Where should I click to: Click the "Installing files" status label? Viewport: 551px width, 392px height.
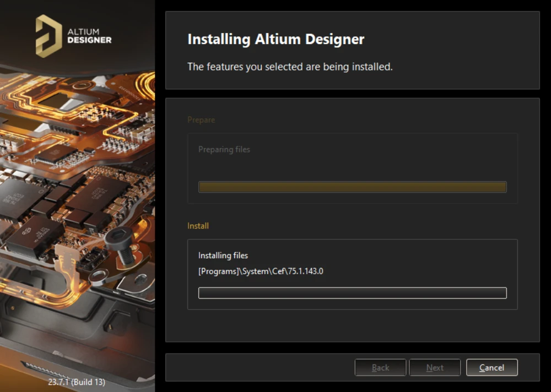click(223, 255)
